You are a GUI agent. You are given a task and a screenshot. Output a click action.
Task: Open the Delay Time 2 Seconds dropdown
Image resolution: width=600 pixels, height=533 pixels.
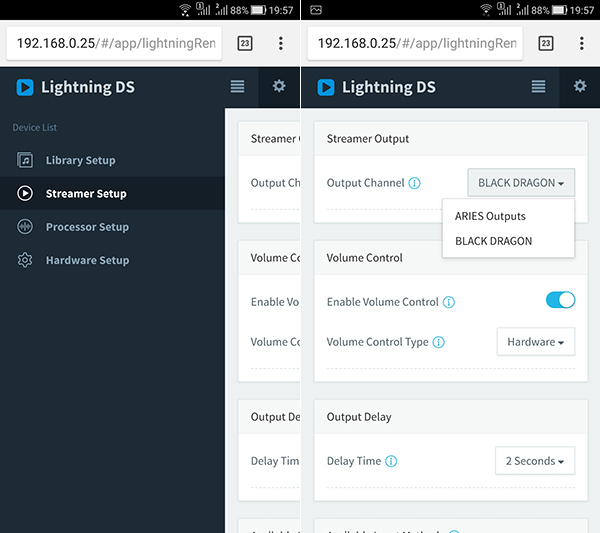point(535,461)
